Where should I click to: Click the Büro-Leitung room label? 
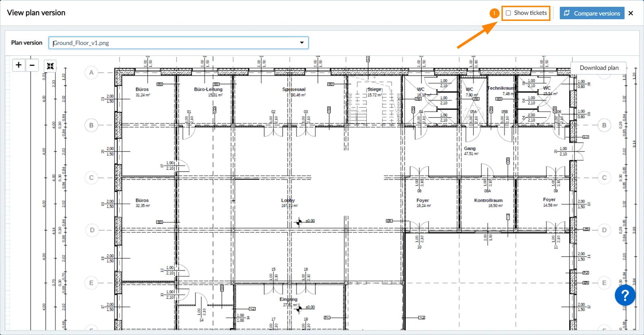point(208,89)
